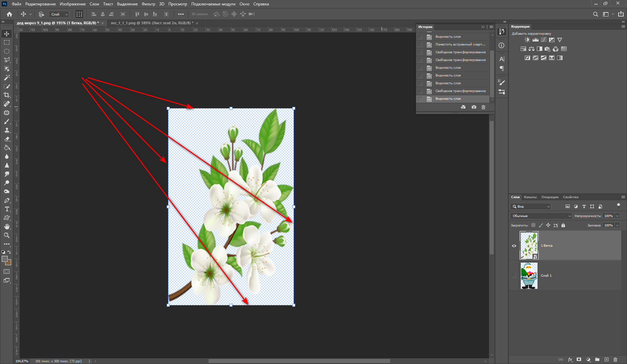Select the Horizontal Type tool
627x364 pixels.
point(7,209)
